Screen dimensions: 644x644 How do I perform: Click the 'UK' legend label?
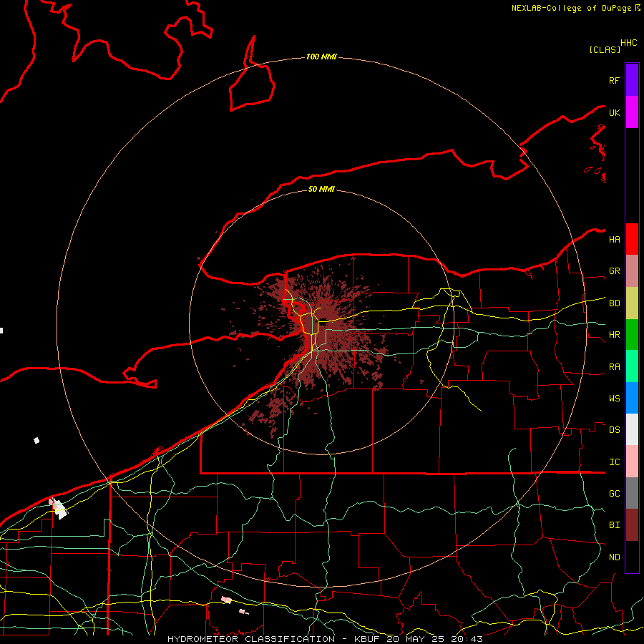pyautogui.click(x=614, y=112)
